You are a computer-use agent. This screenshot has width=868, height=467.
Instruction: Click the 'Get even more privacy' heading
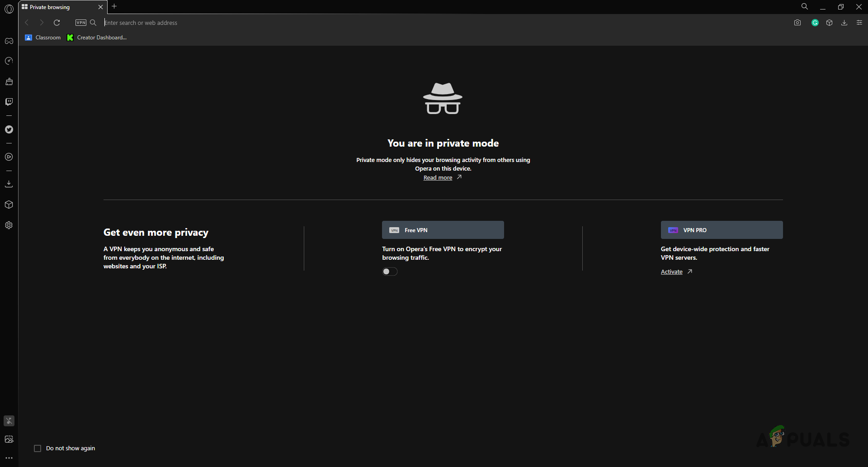156,233
